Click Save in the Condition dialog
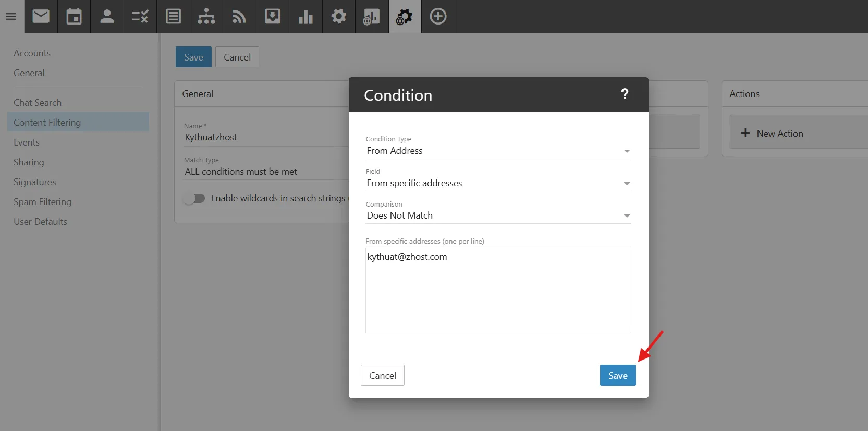This screenshot has width=868, height=431. (617, 375)
